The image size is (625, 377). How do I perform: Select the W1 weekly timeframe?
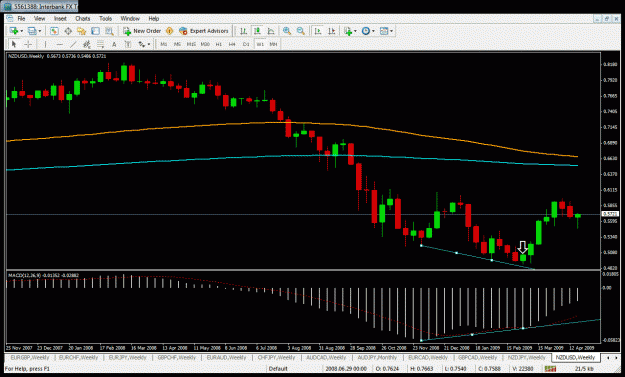tap(260, 44)
